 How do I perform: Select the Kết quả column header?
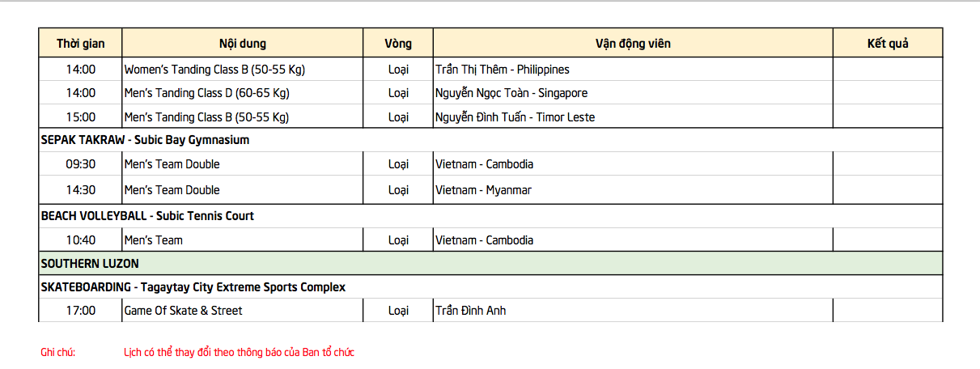click(x=888, y=43)
